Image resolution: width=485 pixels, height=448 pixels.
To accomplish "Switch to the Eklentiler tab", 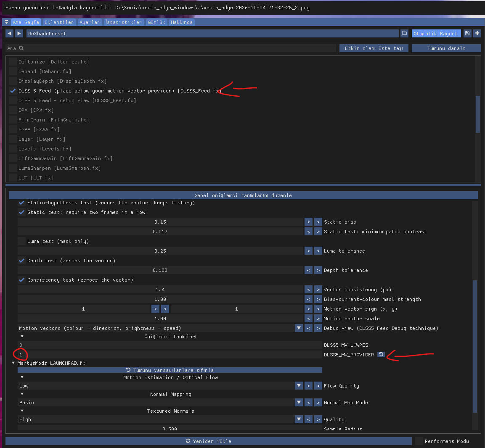I will click(x=59, y=22).
